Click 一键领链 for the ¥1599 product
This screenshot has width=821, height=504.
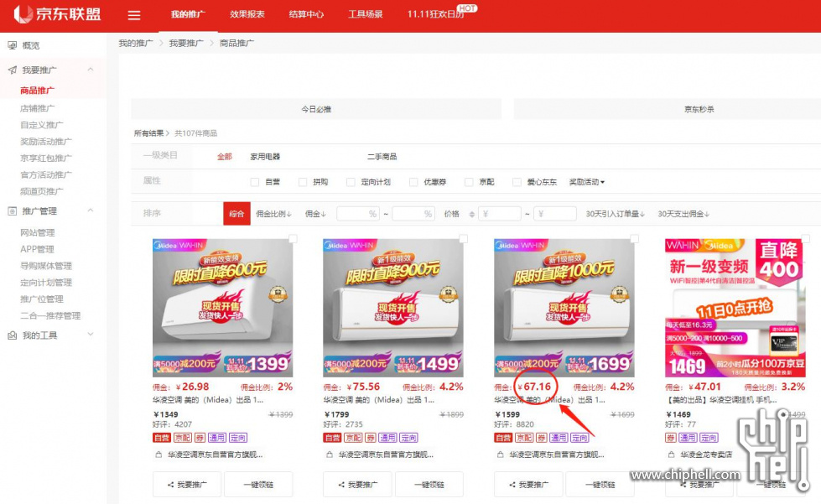[x=600, y=485]
